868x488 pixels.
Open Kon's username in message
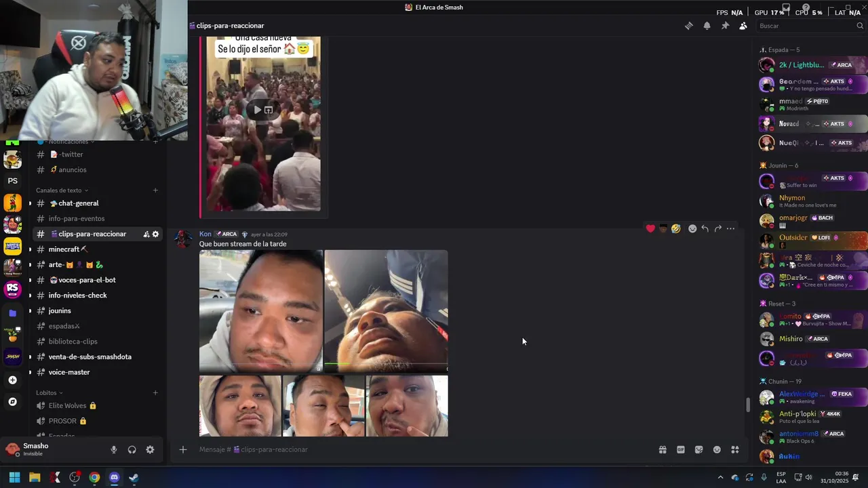205,234
